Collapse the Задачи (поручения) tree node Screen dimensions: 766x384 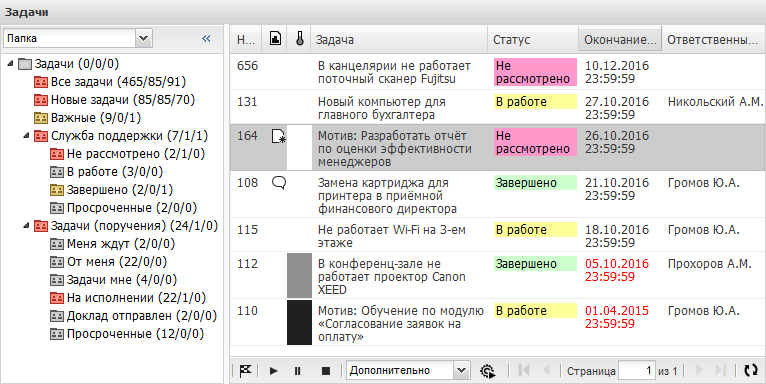26,226
